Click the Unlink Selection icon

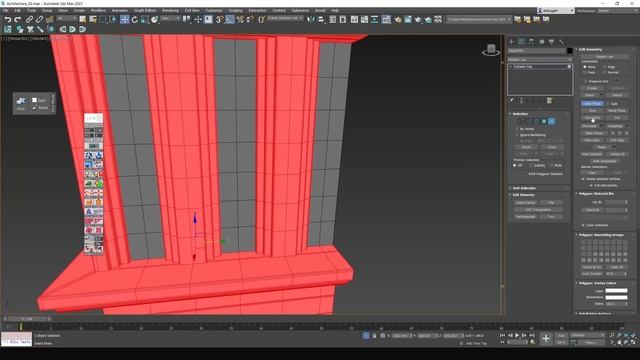pyautogui.click(x=40, y=19)
